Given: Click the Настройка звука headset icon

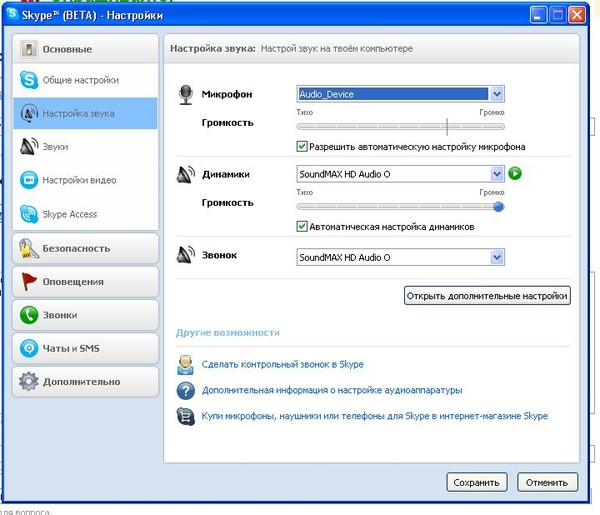Looking at the screenshot, I should point(29,113).
